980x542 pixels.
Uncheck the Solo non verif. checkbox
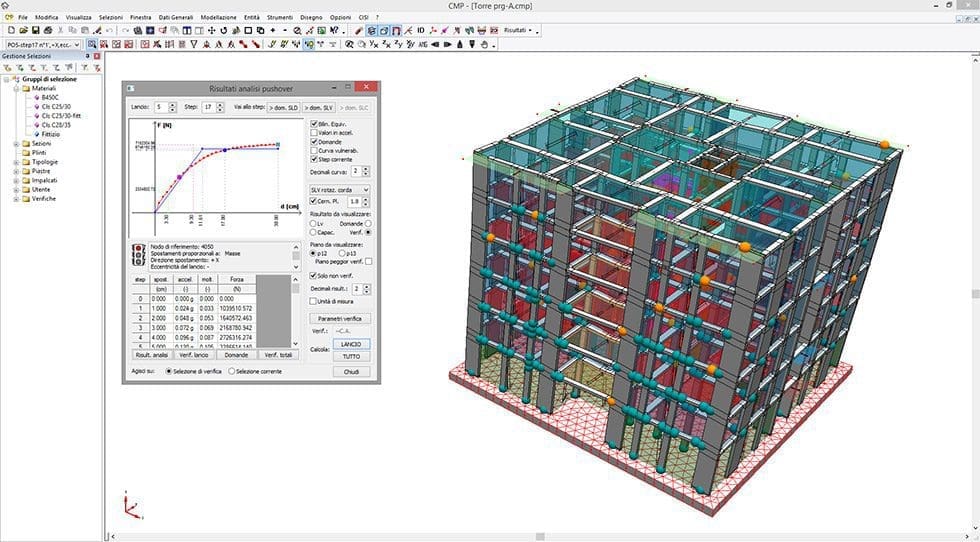[314, 275]
